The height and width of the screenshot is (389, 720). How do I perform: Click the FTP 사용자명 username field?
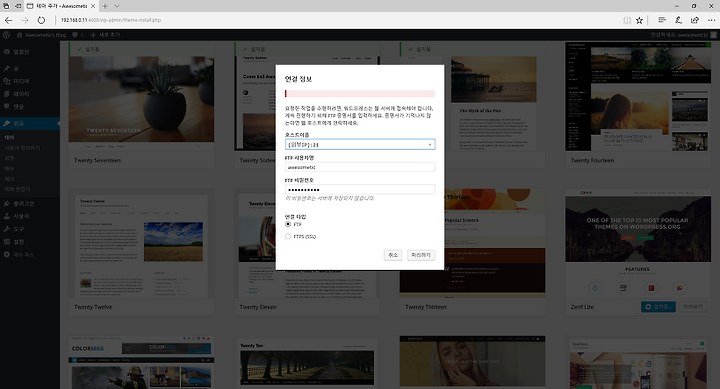click(x=360, y=167)
